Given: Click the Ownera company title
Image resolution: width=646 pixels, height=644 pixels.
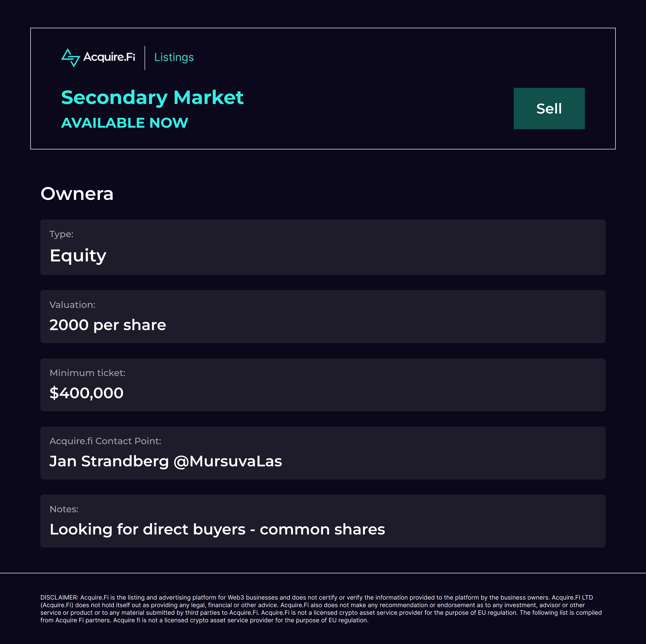Looking at the screenshot, I should (x=77, y=194).
